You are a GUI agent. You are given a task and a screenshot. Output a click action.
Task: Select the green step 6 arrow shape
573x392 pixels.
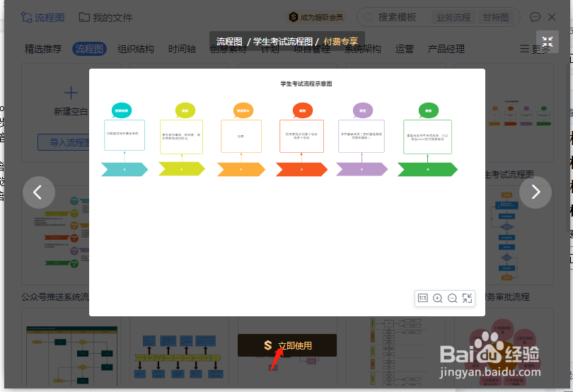click(x=427, y=169)
